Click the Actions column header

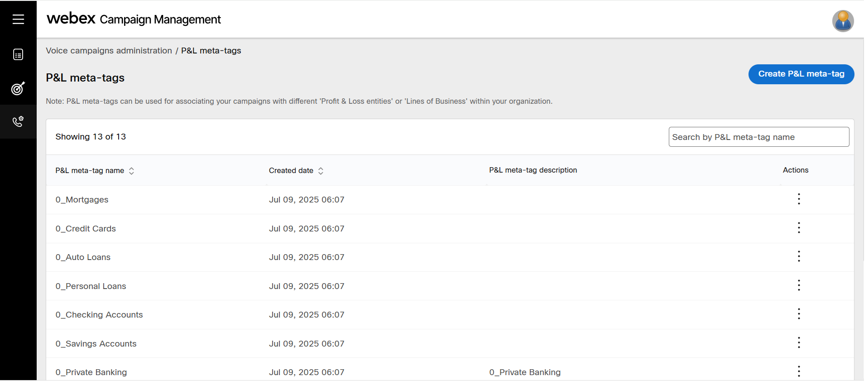click(x=796, y=170)
